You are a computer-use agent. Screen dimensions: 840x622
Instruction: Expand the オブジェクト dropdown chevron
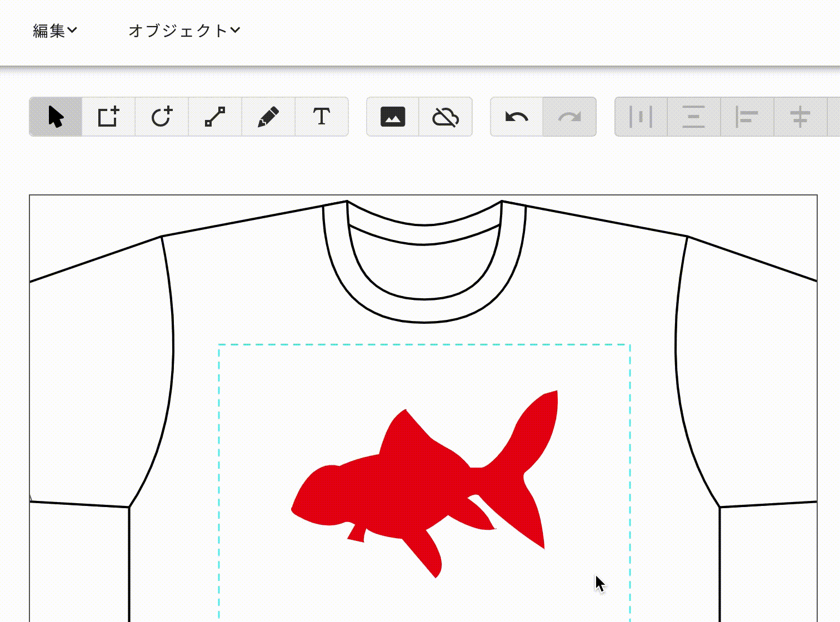tap(236, 30)
